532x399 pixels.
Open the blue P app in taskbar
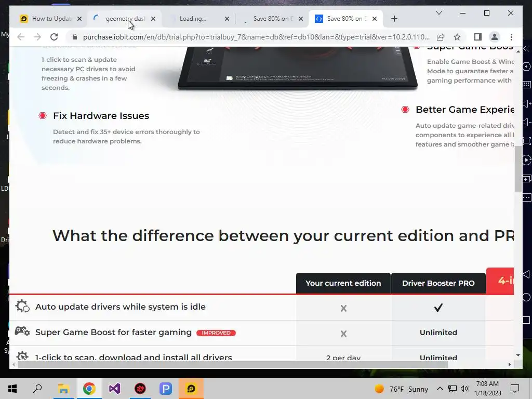pos(166,389)
